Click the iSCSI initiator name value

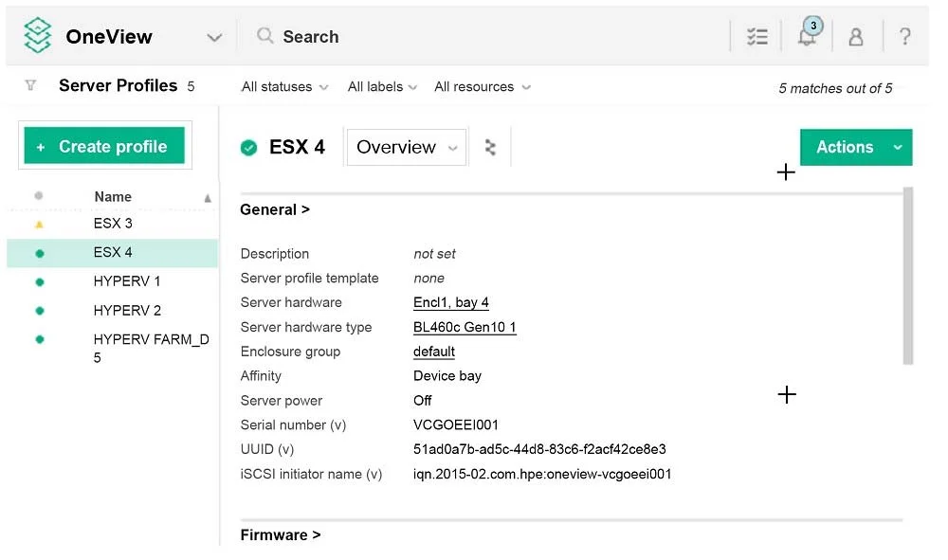[x=542, y=474]
